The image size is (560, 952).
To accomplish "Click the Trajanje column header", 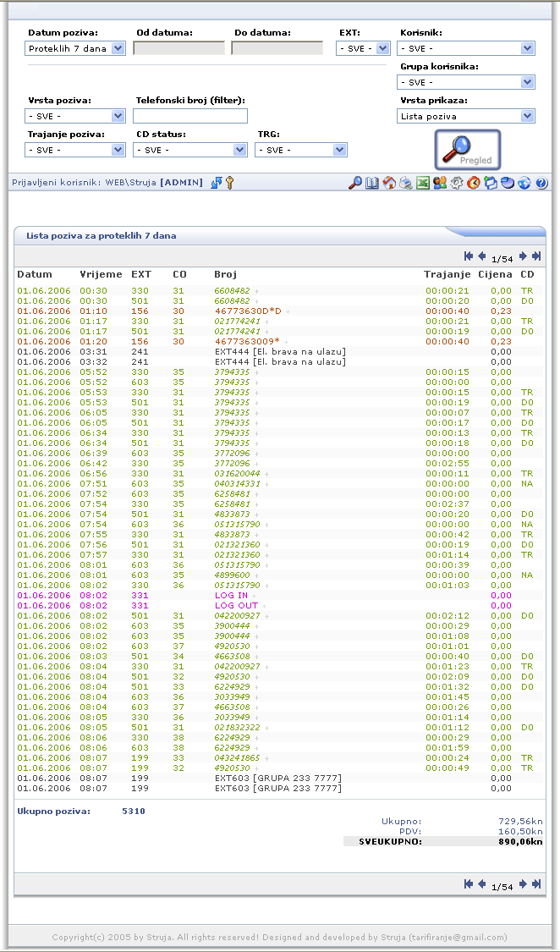I will [447, 274].
